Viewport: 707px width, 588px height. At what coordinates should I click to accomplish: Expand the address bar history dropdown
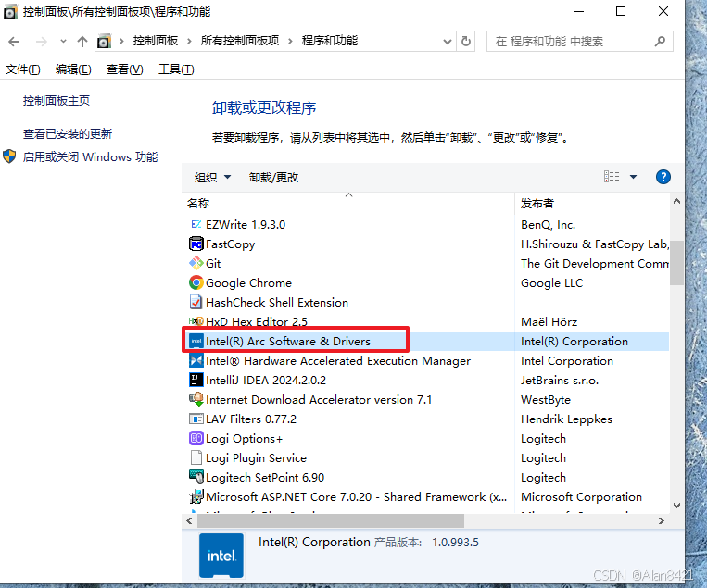coord(447,42)
